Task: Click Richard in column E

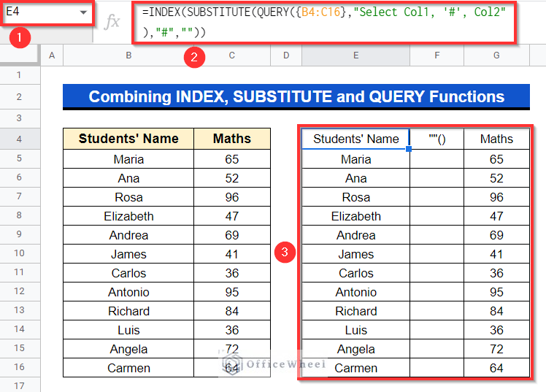Action: point(355,311)
